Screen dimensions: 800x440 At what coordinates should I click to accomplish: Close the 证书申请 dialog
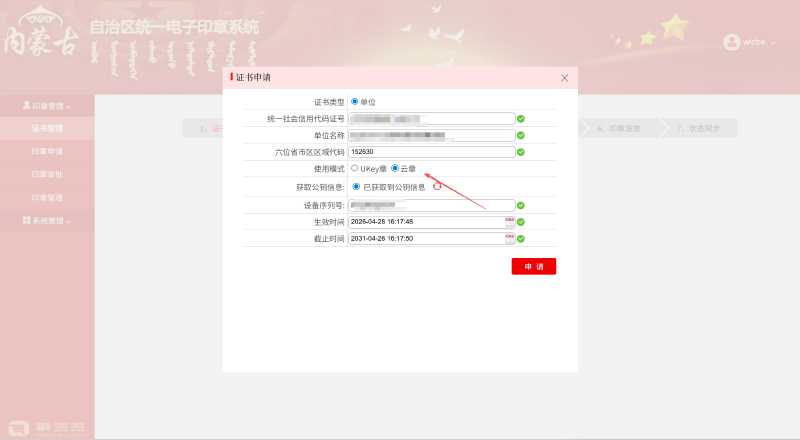pos(564,77)
